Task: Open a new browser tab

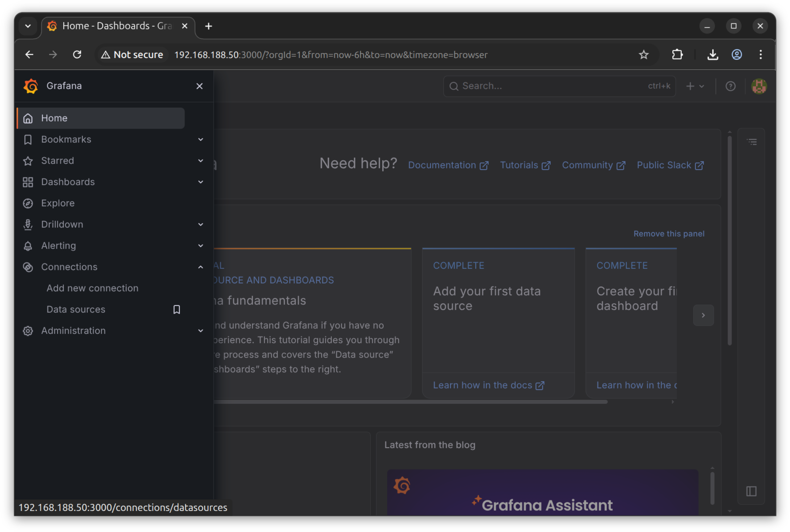Action: tap(208, 26)
